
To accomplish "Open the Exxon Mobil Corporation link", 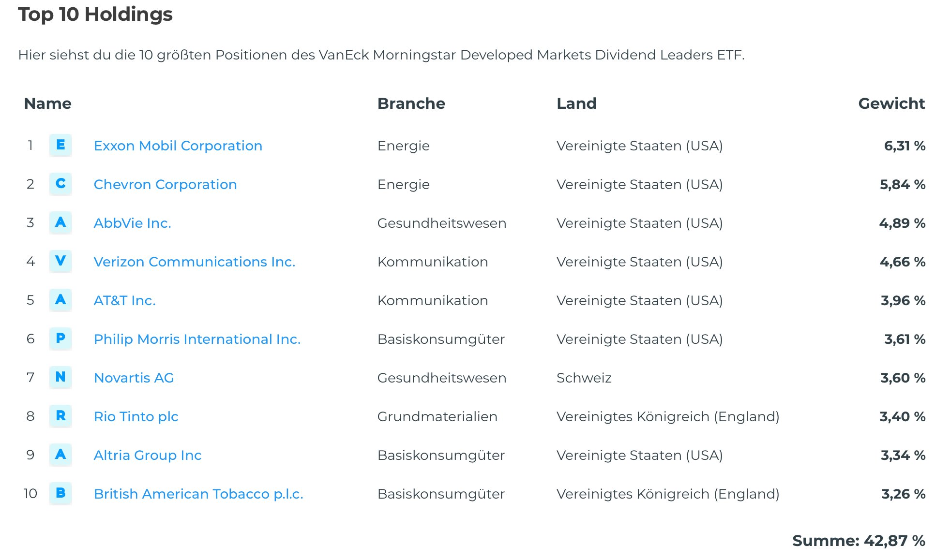I will [x=178, y=146].
